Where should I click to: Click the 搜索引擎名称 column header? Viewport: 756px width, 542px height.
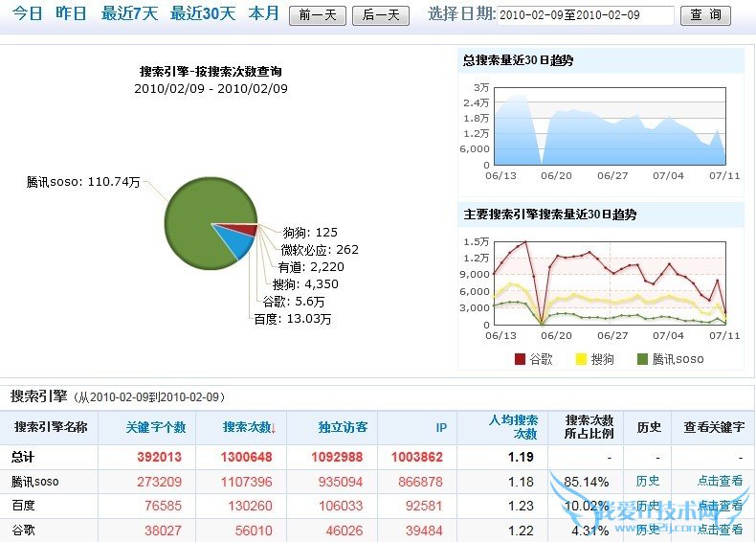point(51,427)
